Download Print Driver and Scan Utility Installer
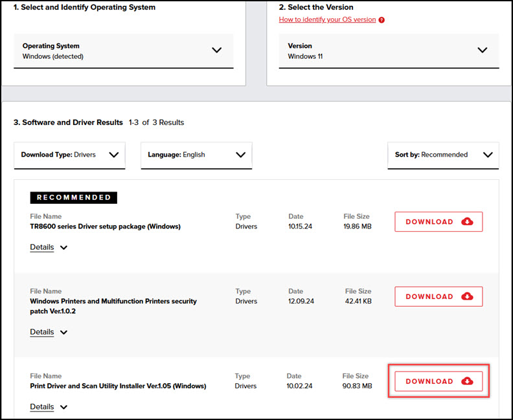Image resolution: width=513 pixels, height=420 pixels. [439, 381]
